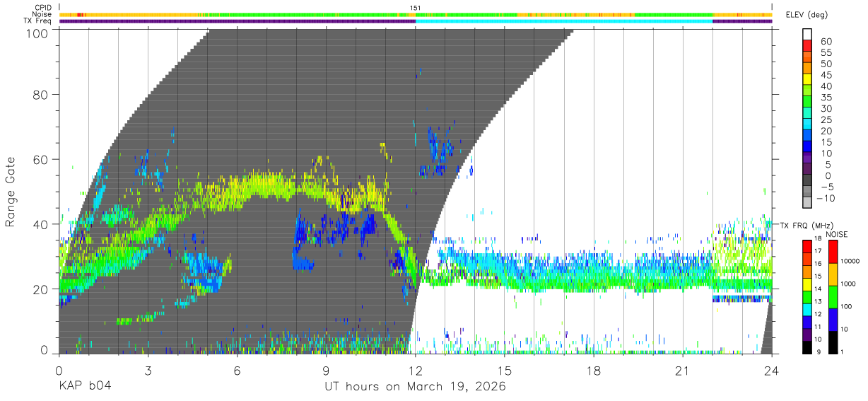Click the 'ELEV (deg)' colorbar title
The width and height of the screenshot is (868, 401).
(x=807, y=15)
